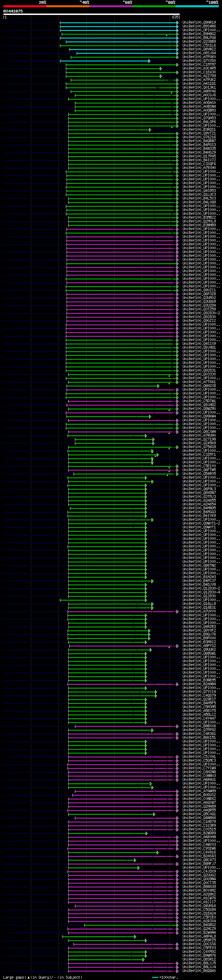Open the UniRef100_Q9JHD1 entry
This screenshot has width=222, height=980.
(199, 347)
